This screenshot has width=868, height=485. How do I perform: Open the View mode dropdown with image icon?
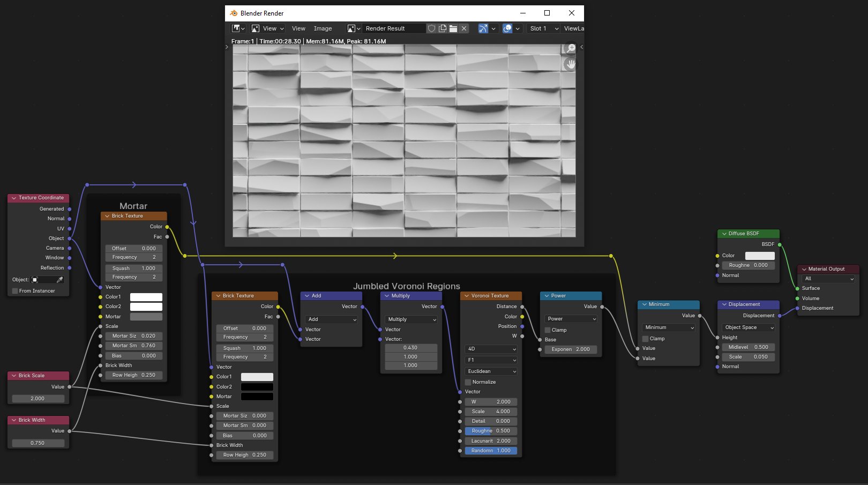click(x=268, y=28)
